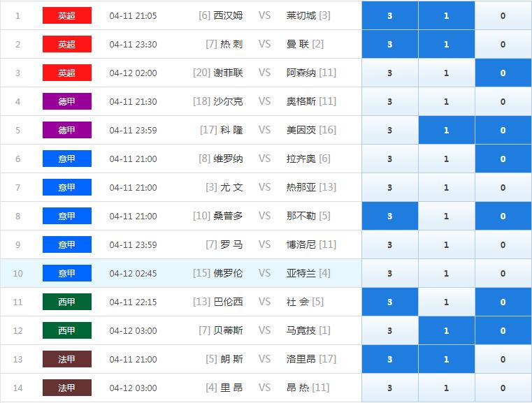Open home team 巴伦西
Viewport: 532px width, 403px height.
click(x=228, y=302)
